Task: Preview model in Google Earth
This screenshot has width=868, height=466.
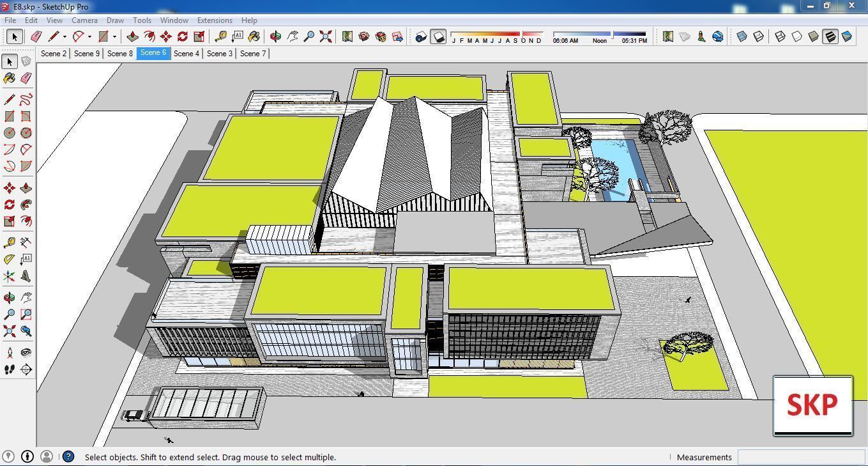Action: pos(718,36)
